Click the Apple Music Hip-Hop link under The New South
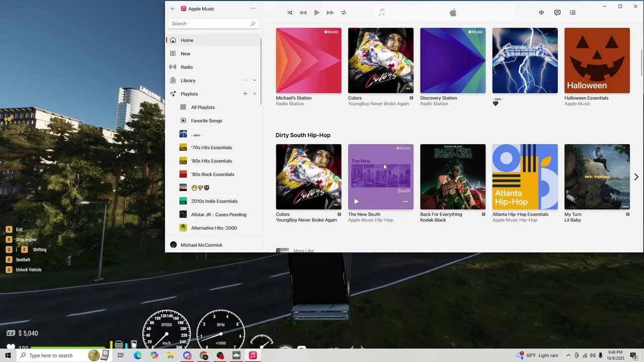 [370, 220]
